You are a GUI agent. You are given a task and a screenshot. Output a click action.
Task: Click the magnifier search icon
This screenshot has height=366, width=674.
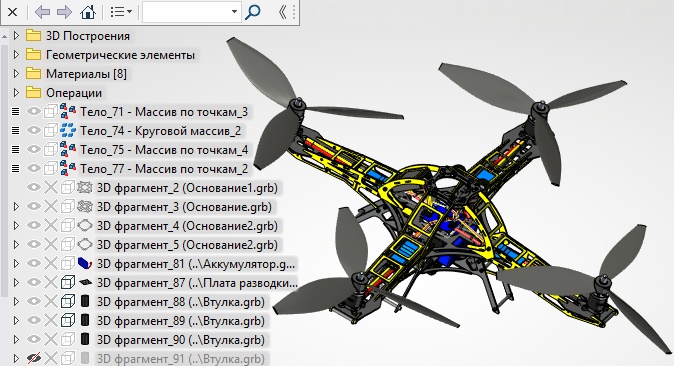click(x=253, y=12)
